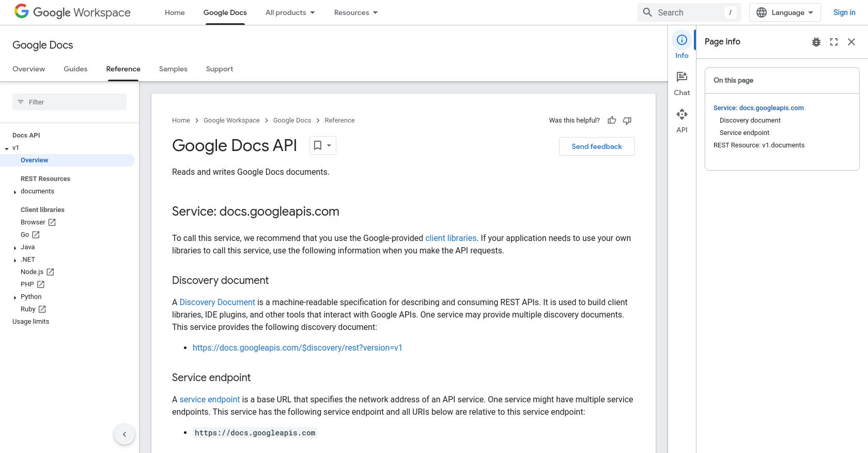Open the discovery rest?version=v1 URL link
868x453 pixels.
point(297,348)
